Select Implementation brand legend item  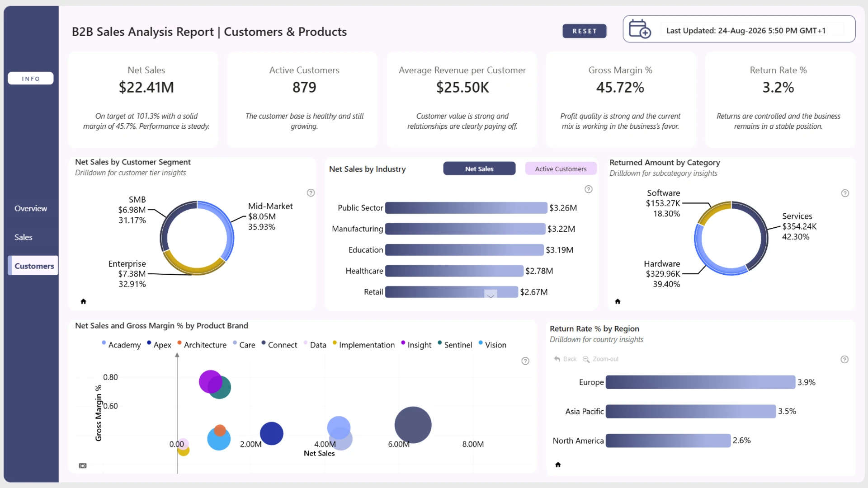pyautogui.click(x=363, y=345)
